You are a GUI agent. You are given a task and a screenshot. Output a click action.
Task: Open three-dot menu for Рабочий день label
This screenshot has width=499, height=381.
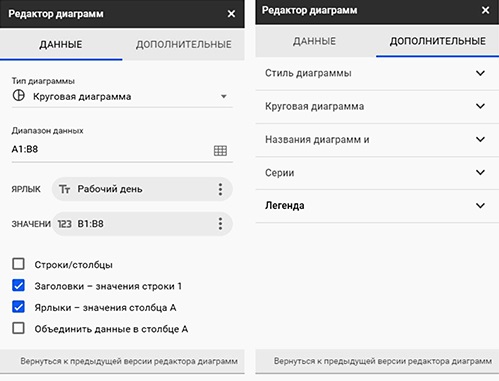(x=220, y=189)
